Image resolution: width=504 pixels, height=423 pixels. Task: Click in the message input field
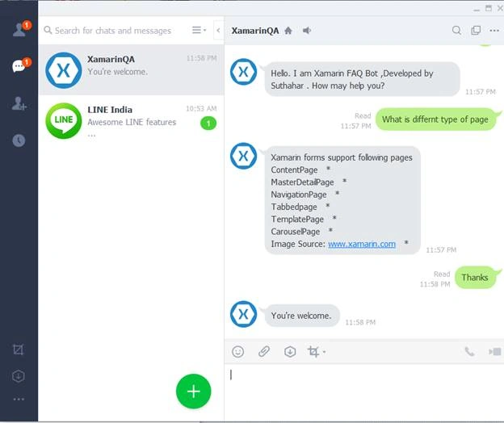(x=364, y=392)
